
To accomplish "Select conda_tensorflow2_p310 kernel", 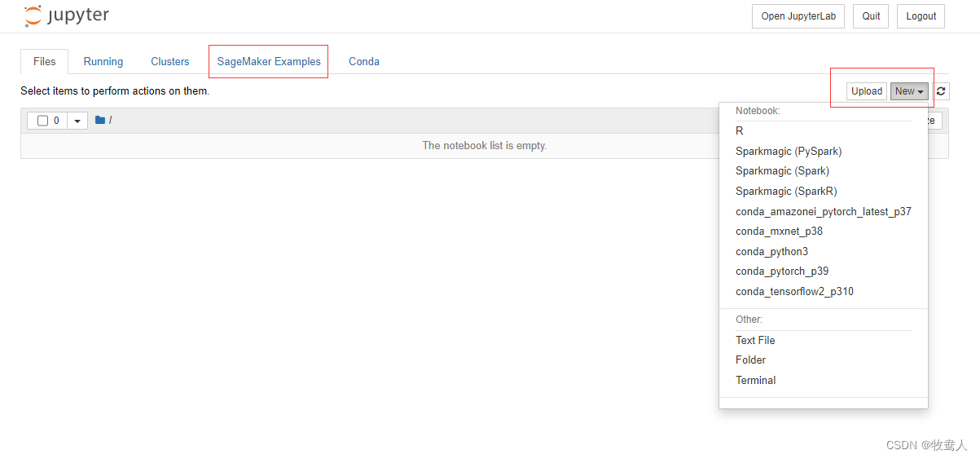I will coord(824,291).
